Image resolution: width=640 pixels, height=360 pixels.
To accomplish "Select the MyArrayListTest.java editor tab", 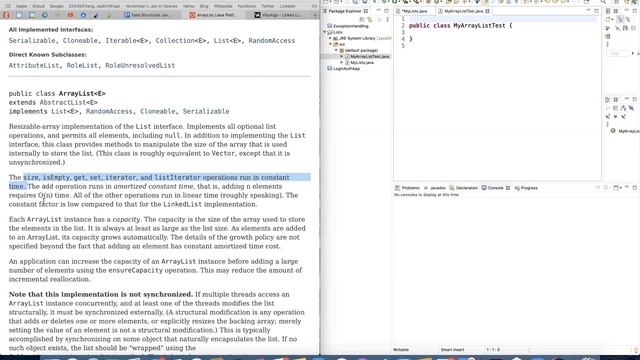I will click(x=463, y=11).
